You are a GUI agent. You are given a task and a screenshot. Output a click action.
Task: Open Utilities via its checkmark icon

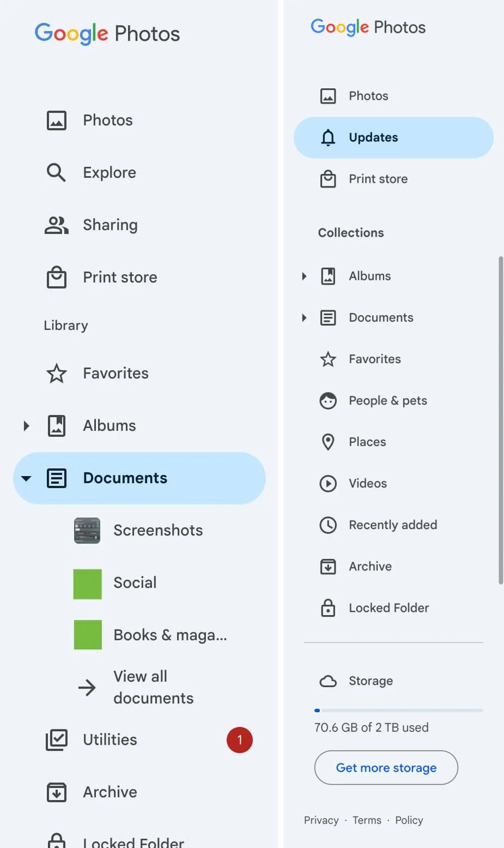(x=56, y=740)
